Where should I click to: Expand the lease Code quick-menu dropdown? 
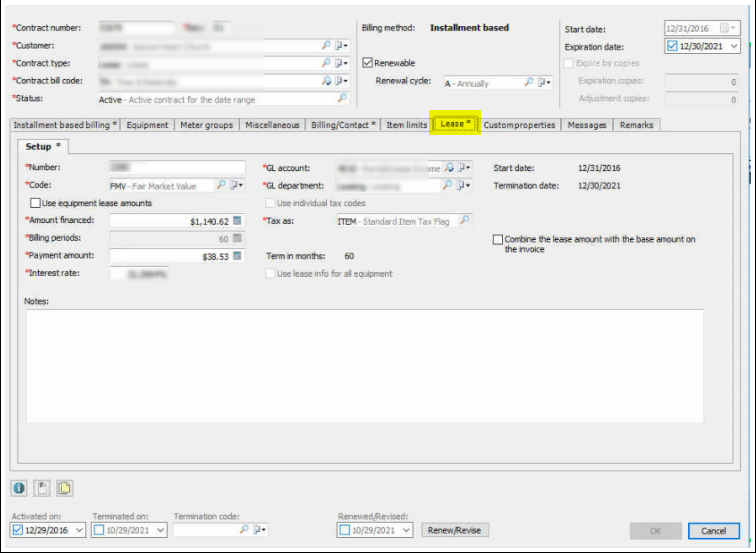point(236,185)
